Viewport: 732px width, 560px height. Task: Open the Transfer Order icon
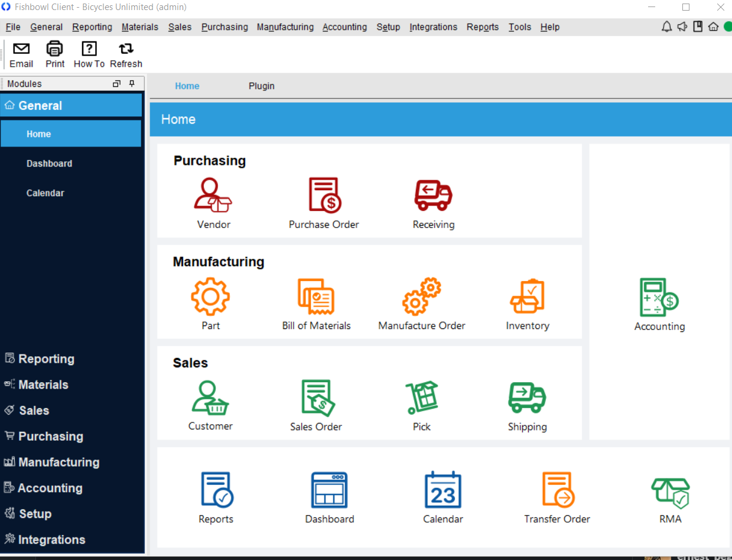[x=558, y=490]
